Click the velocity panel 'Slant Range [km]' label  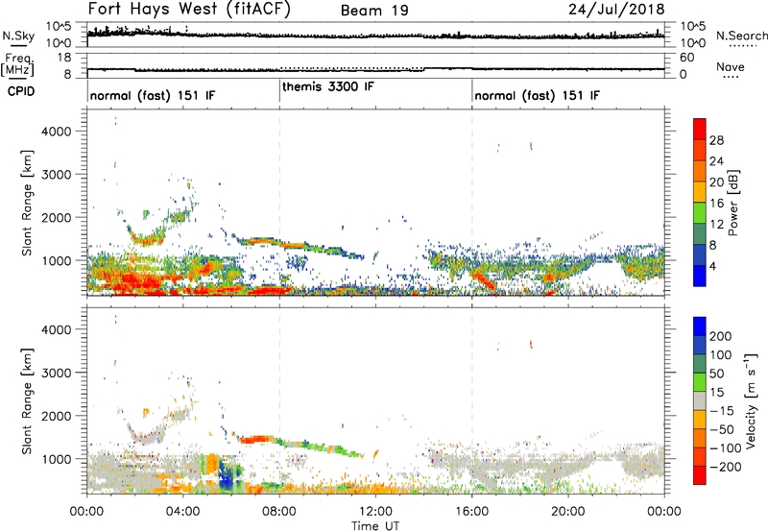(27, 400)
